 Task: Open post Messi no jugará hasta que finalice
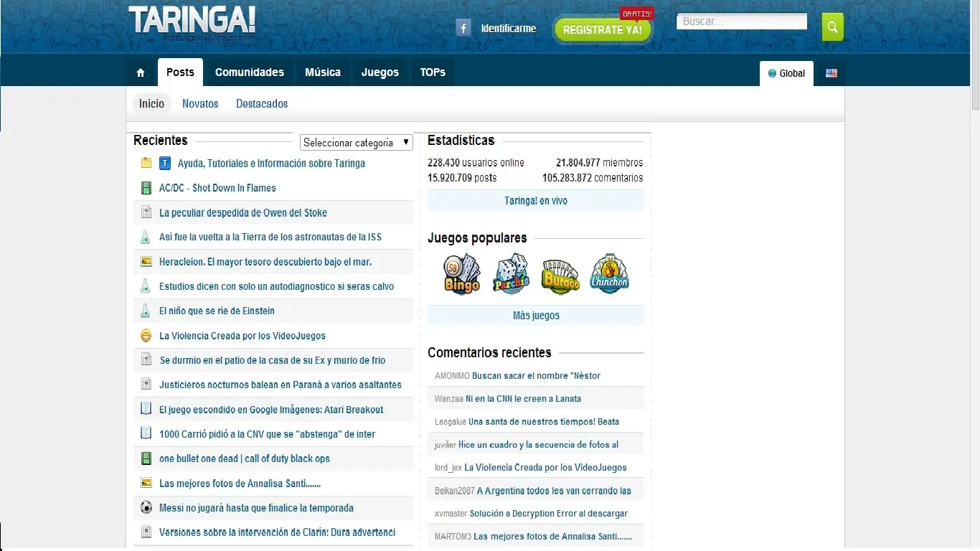point(256,508)
